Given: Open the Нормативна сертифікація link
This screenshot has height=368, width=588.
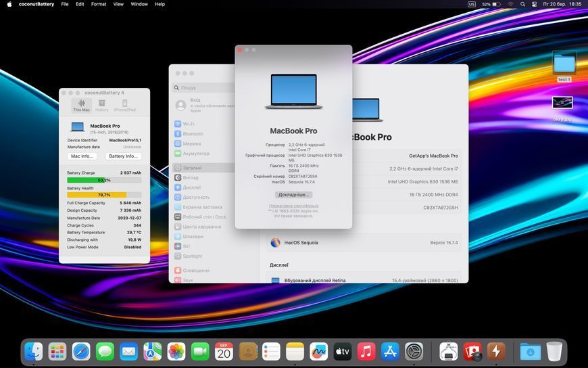Looking at the screenshot, I should [x=293, y=206].
